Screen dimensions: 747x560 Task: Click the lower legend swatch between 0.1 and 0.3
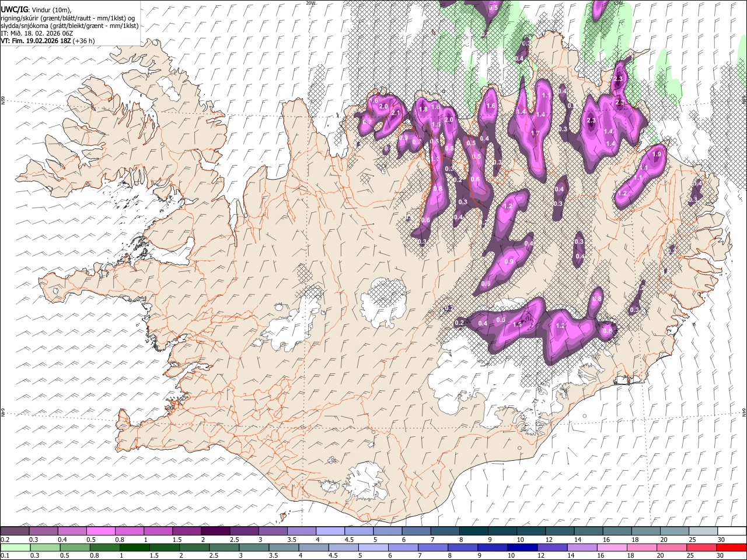pos(15,547)
